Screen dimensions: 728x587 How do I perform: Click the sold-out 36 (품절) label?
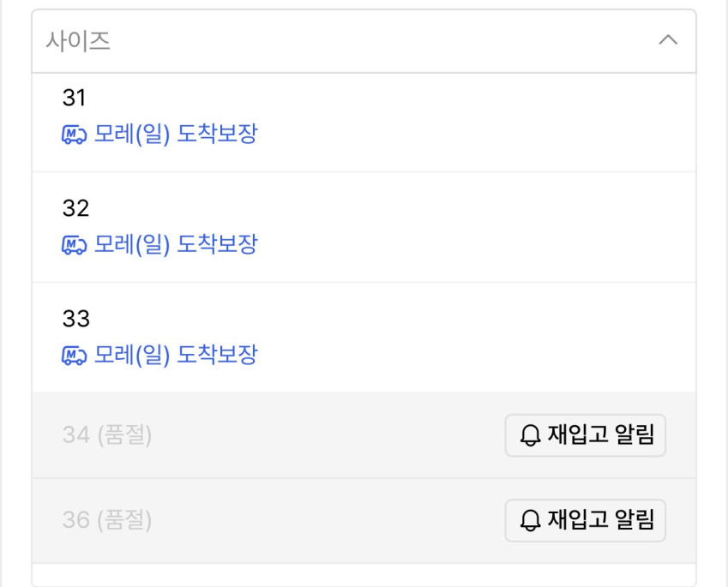(x=106, y=520)
